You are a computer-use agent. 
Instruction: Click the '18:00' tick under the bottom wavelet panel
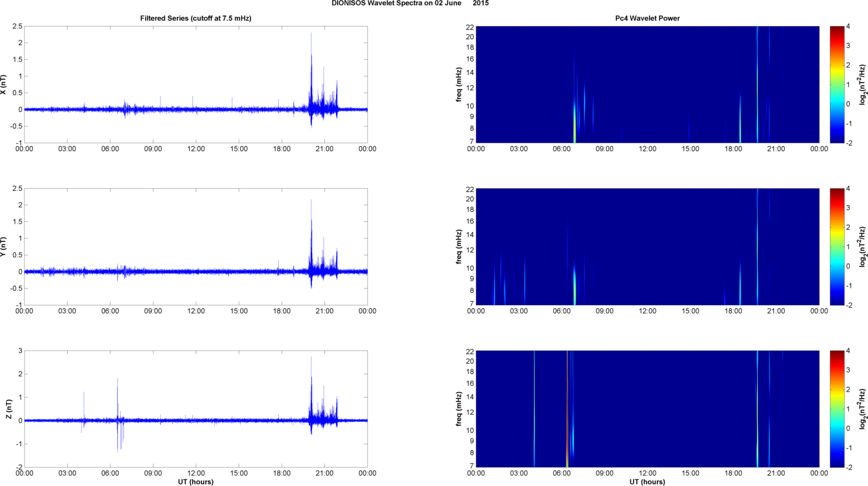coord(733,473)
